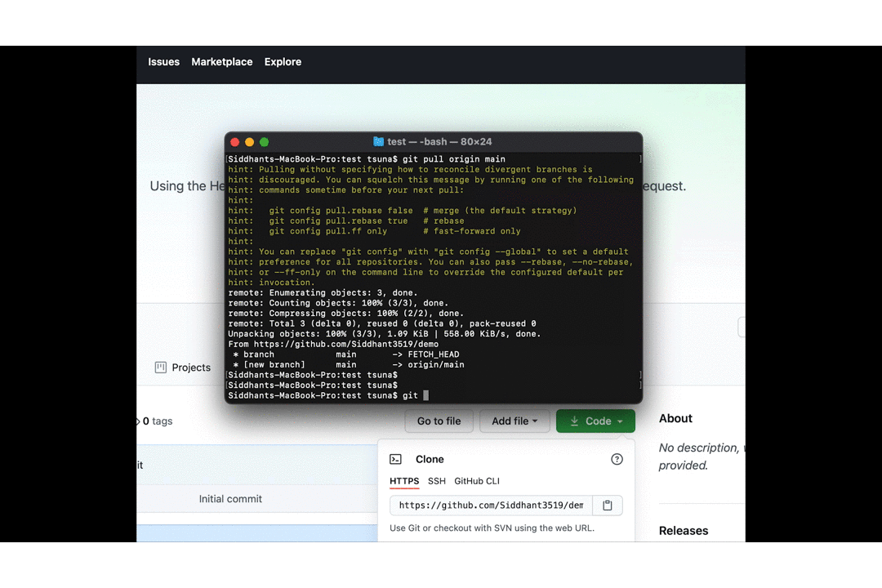Image resolution: width=882 pixels, height=588 pixels.
Task: Click the 'branch main -> FETCH_HEAD' line
Action: point(346,354)
